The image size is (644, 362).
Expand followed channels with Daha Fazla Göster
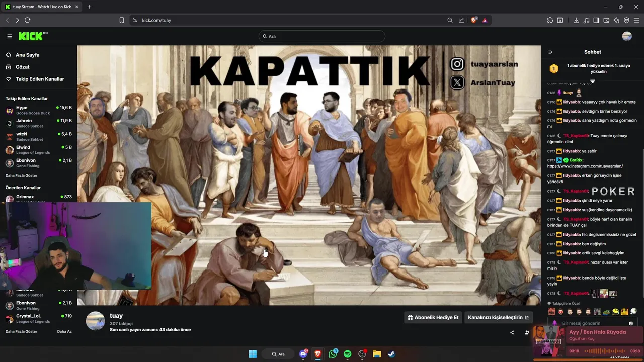click(21, 176)
